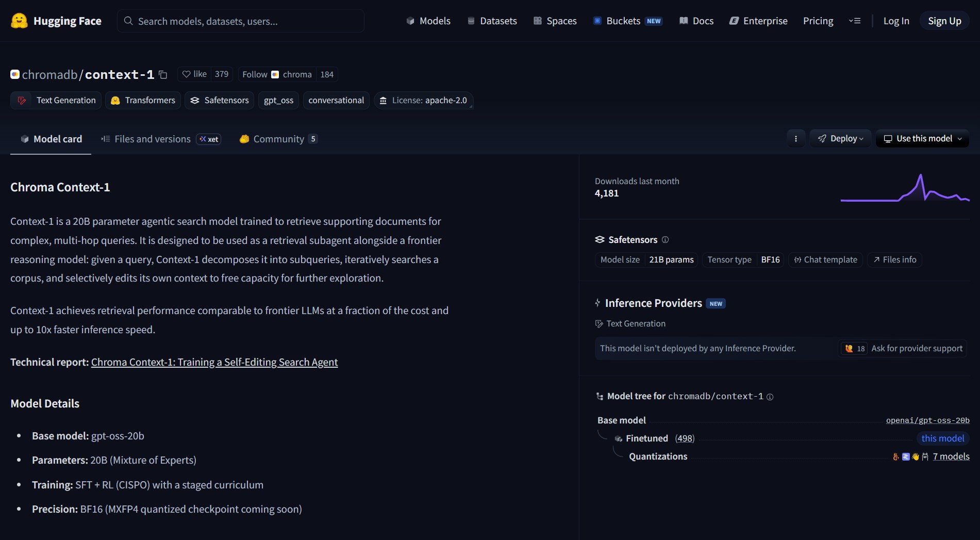The height and width of the screenshot is (540, 980).
Task: Open the expanded navigation menu icon
Action: point(854,21)
